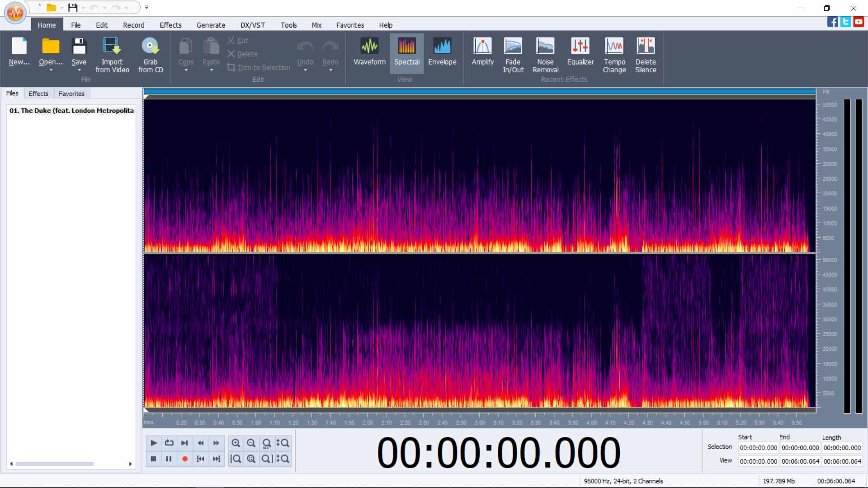Viewport: 868px width, 488px height.
Task: Grab audio from CD
Action: click(x=151, y=55)
